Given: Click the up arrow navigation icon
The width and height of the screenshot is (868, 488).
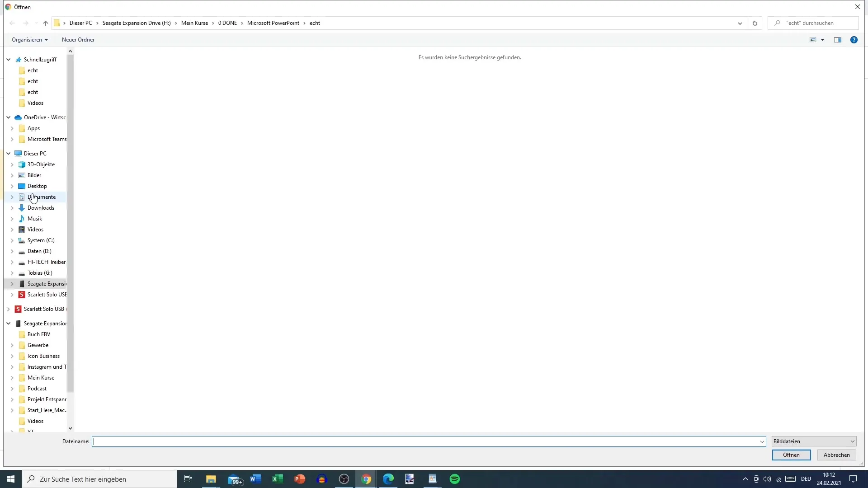Looking at the screenshot, I should [x=45, y=23].
